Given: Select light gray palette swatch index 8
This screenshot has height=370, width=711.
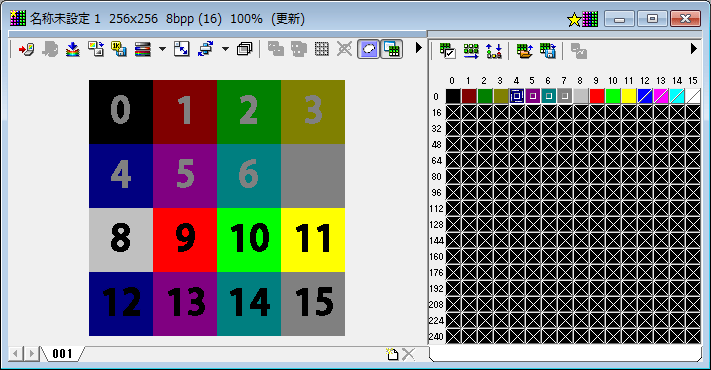Looking at the screenshot, I should [581, 96].
